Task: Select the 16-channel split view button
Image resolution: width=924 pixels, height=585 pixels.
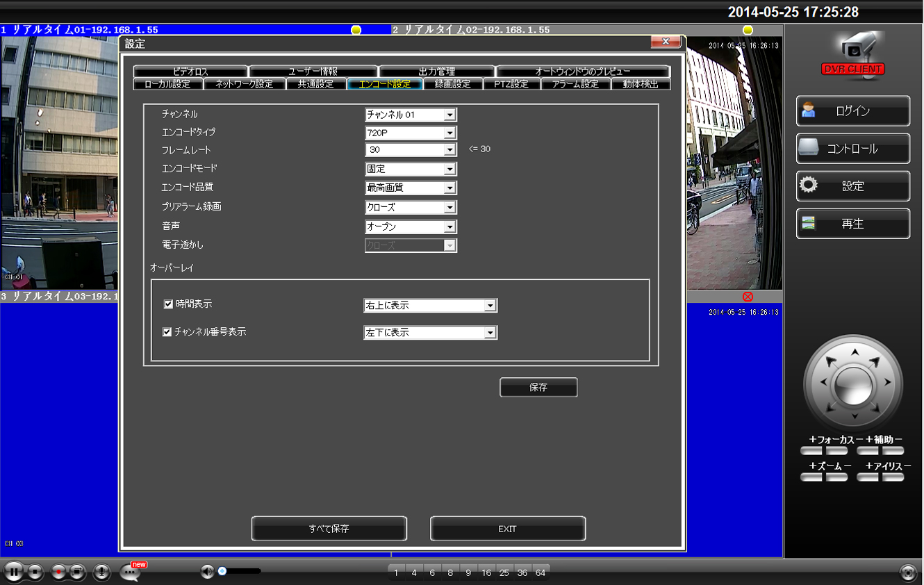Action: pyautogui.click(x=486, y=572)
